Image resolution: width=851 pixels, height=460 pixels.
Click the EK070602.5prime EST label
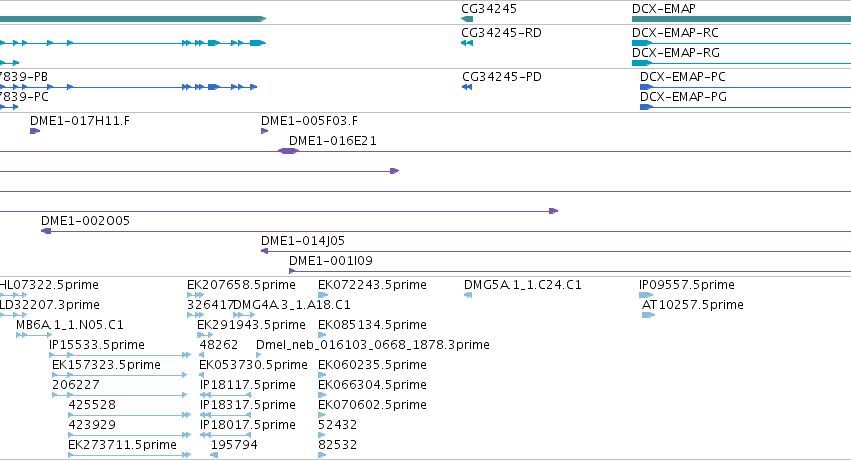[x=372, y=405]
